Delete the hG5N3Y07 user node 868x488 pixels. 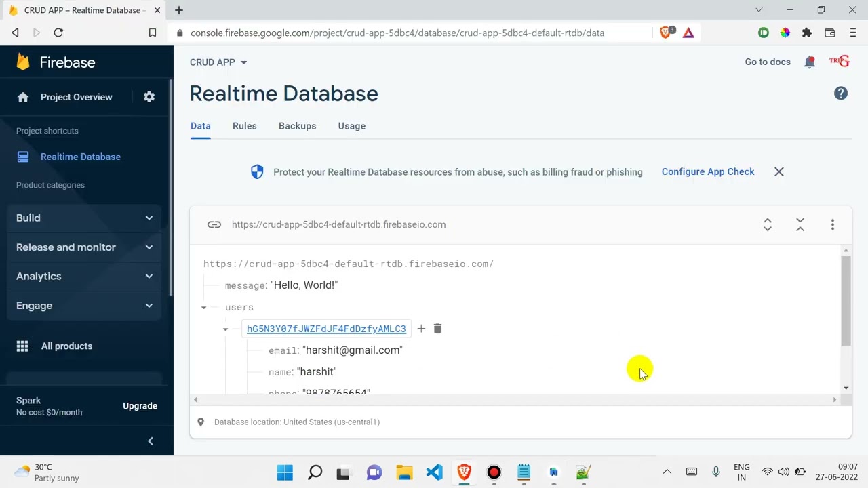click(437, 329)
